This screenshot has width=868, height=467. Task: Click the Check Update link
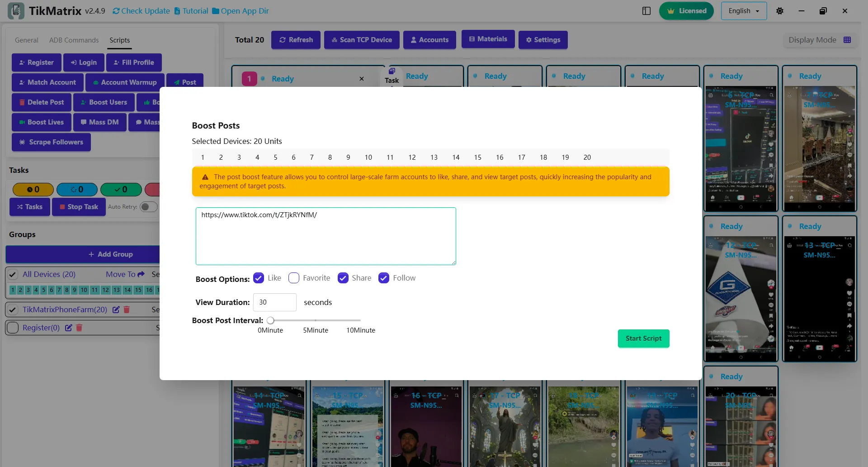tap(141, 10)
